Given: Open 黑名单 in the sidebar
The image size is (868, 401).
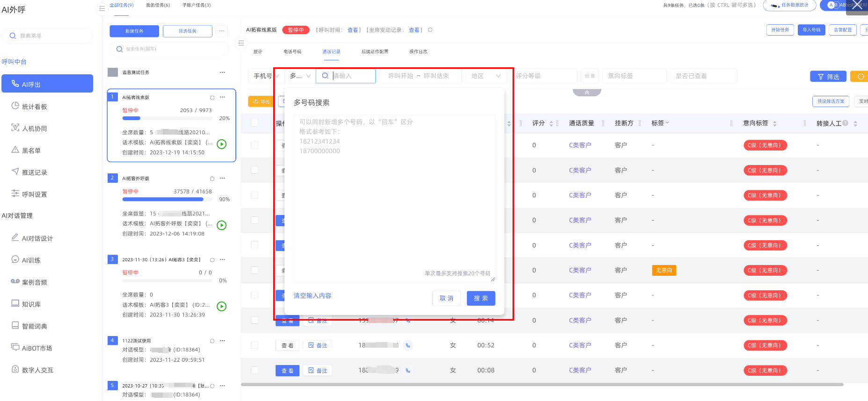Looking at the screenshot, I should tap(31, 150).
